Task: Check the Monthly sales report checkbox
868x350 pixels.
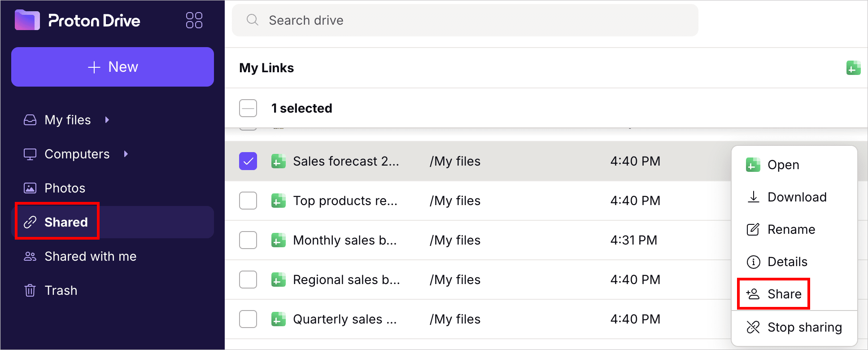Action: pyautogui.click(x=248, y=240)
